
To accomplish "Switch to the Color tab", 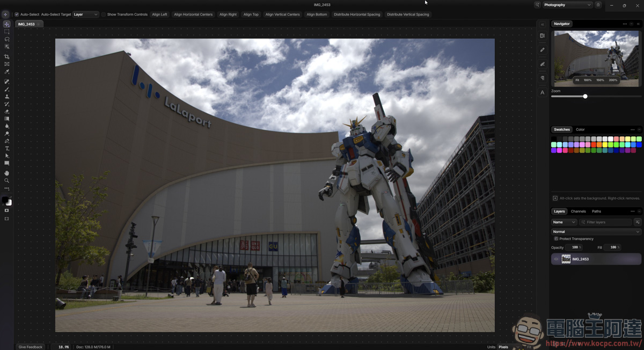I will 580,129.
